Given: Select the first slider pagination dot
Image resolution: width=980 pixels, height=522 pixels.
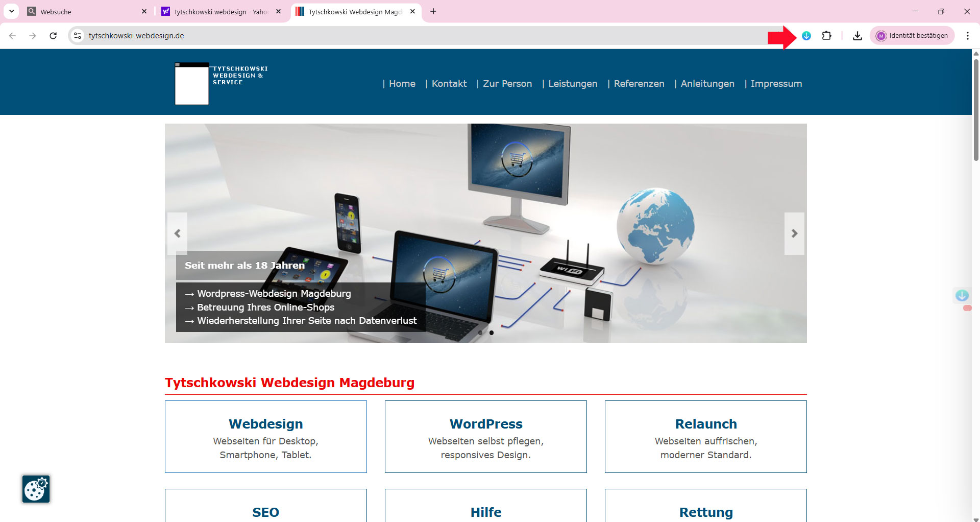Looking at the screenshot, I should point(480,333).
